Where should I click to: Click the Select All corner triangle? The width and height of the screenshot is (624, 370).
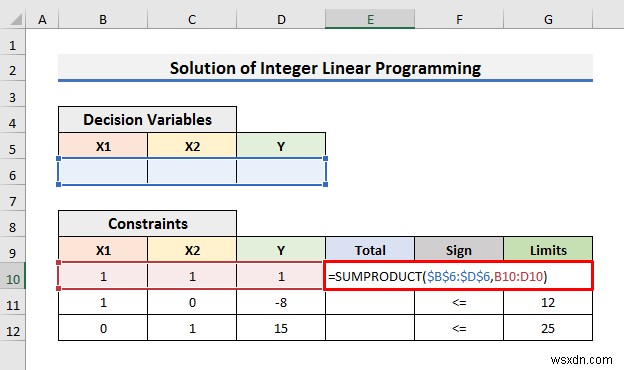(x=16, y=19)
